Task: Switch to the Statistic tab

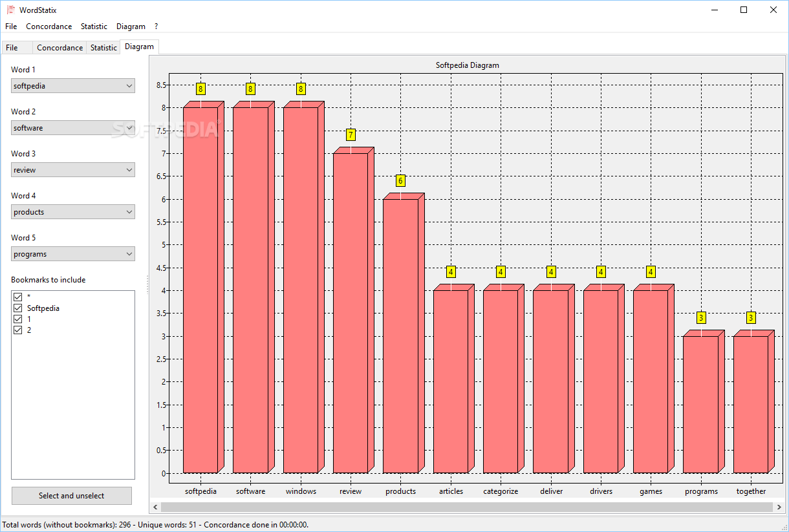Action: pyautogui.click(x=103, y=47)
